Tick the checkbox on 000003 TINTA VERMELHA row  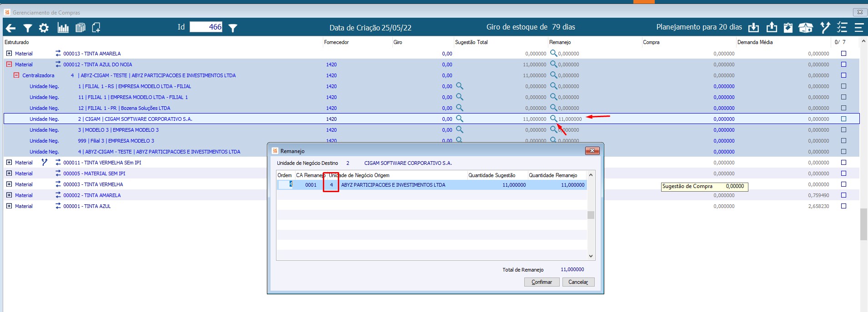[844, 184]
